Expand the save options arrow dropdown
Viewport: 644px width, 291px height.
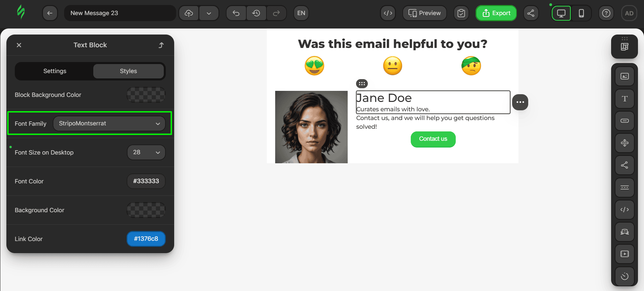pos(209,13)
